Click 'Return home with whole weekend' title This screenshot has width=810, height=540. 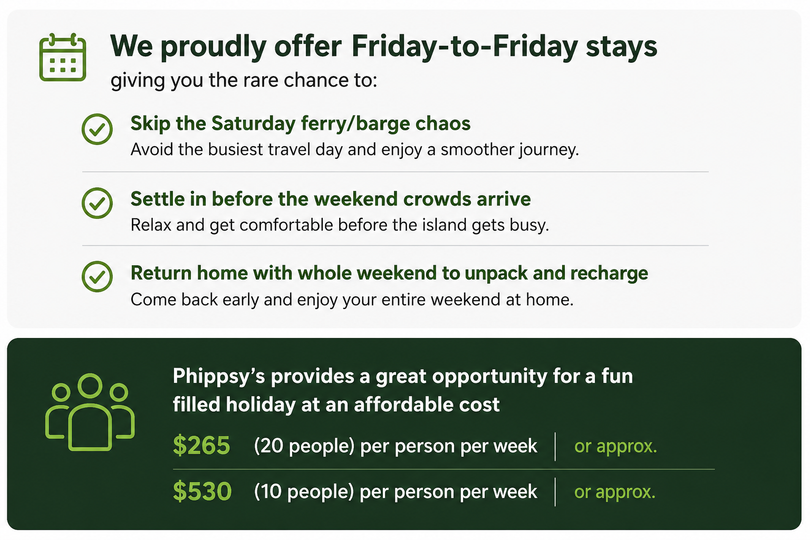tap(389, 273)
